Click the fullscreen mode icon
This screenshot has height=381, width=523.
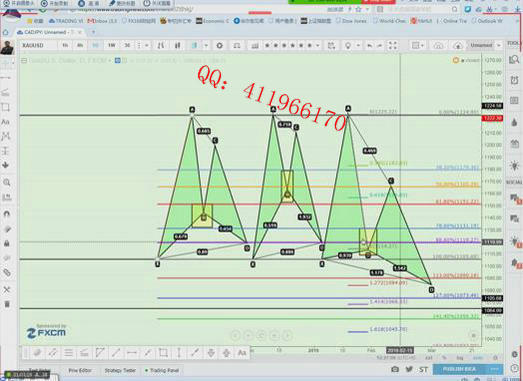click(393, 45)
